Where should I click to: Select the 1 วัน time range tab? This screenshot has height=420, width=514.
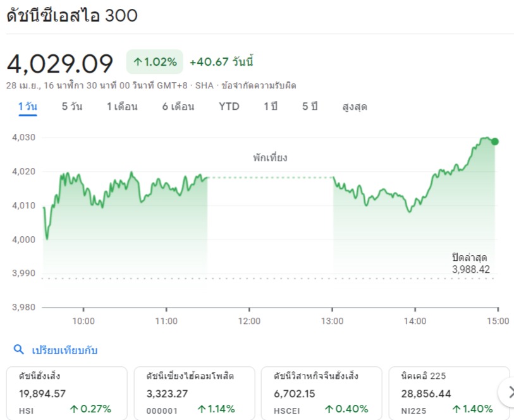click(28, 107)
